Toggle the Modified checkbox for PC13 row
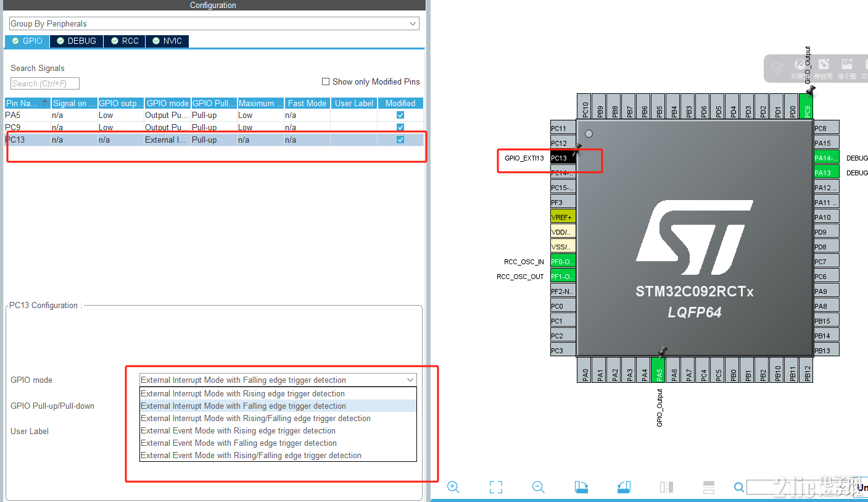The width and height of the screenshot is (868, 502). tap(400, 140)
